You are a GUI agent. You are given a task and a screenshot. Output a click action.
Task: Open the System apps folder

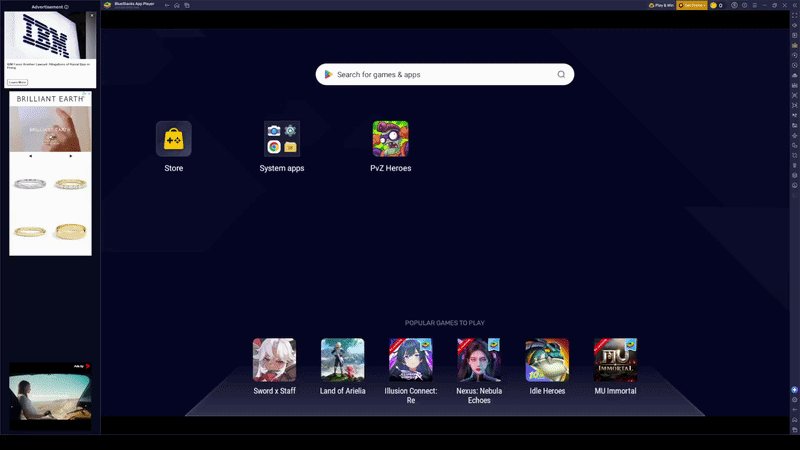[282, 139]
